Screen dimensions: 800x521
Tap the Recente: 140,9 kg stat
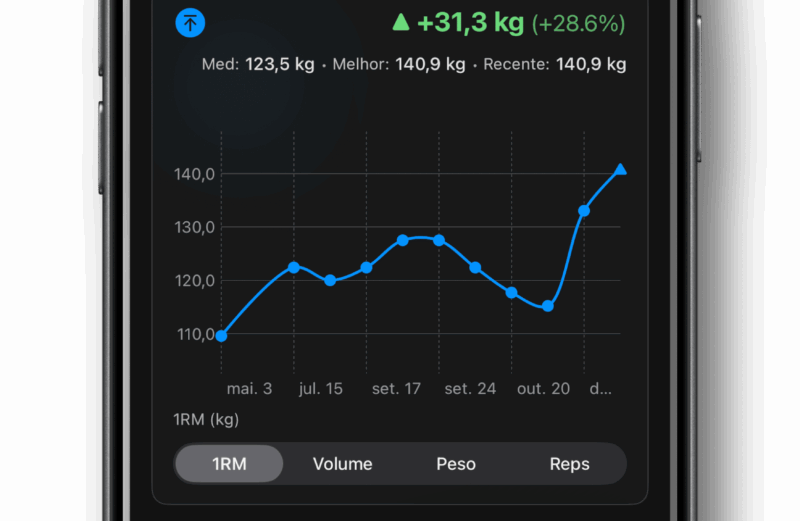tap(555, 64)
